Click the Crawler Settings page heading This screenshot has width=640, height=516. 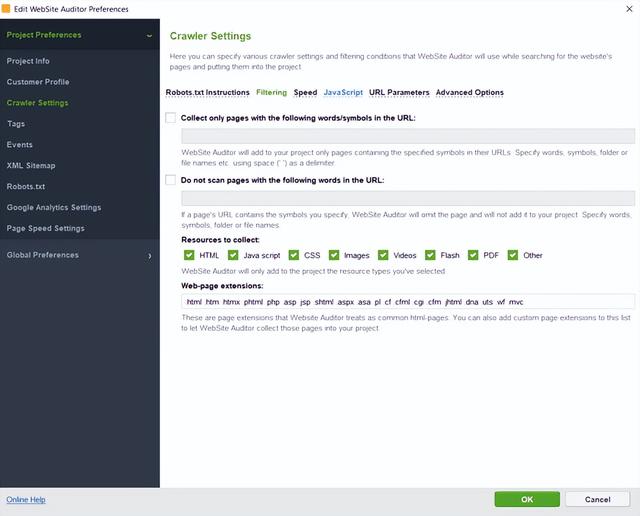tap(210, 36)
